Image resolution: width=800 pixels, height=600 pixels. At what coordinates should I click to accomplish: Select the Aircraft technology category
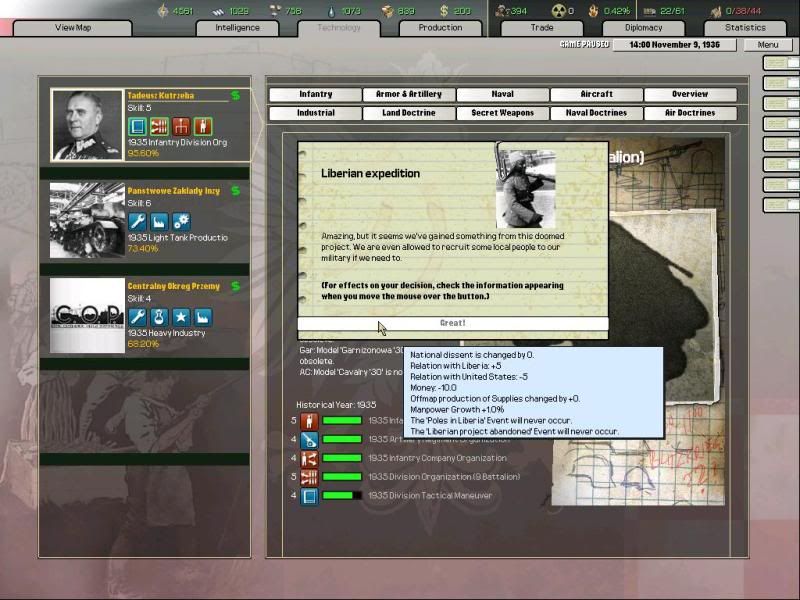596,94
